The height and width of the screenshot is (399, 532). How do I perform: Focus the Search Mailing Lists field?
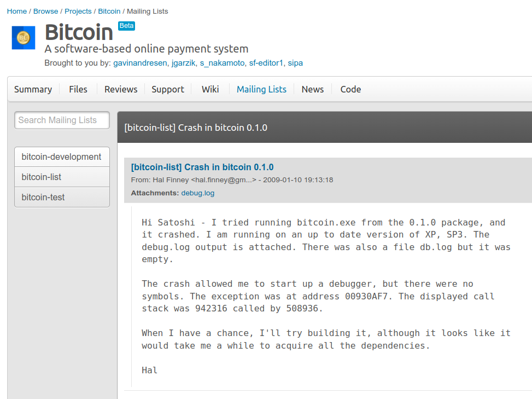click(x=62, y=120)
